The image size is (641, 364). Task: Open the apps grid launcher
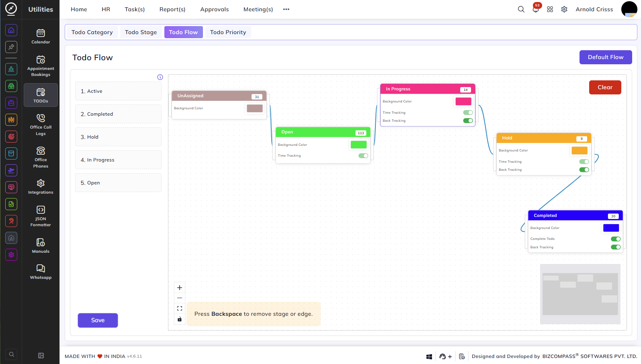pyautogui.click(x=550, y=9)
